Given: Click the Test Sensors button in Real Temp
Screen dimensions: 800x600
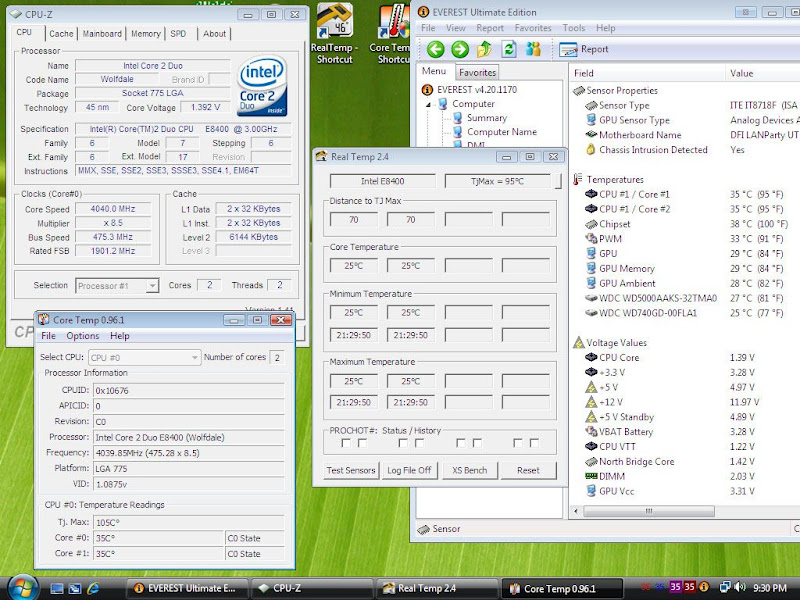Looking at the screenshot, I should click(351, 470).
